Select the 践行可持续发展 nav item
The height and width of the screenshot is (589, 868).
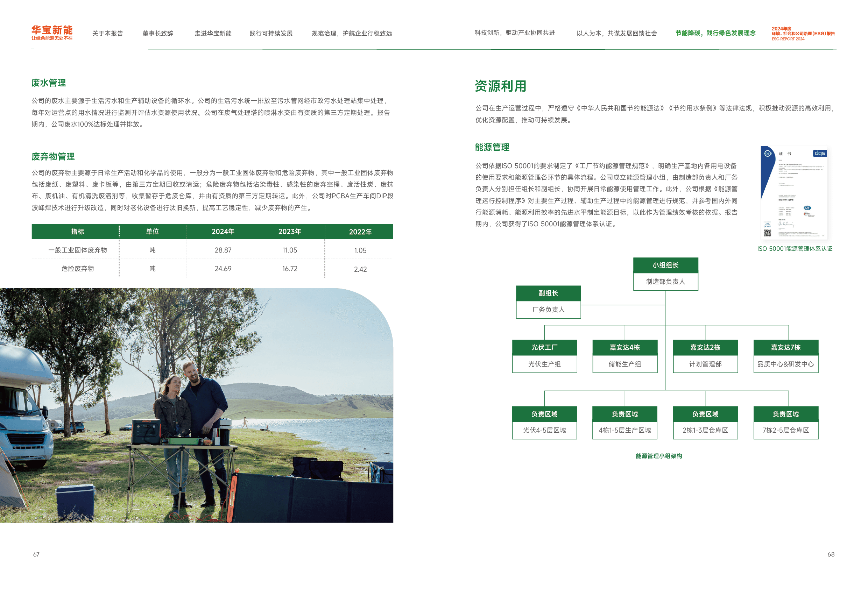(x=271, y=33)
